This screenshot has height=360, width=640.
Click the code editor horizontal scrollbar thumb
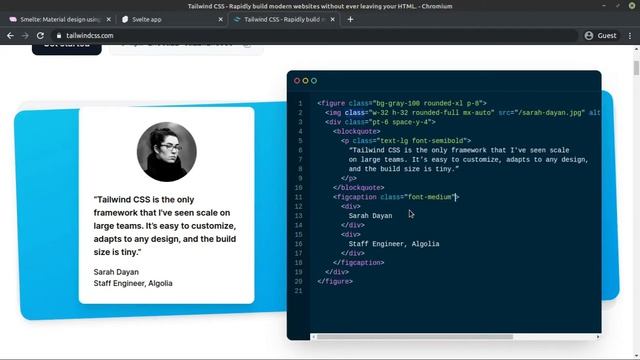pyautogui.click(x=415, y=337)
